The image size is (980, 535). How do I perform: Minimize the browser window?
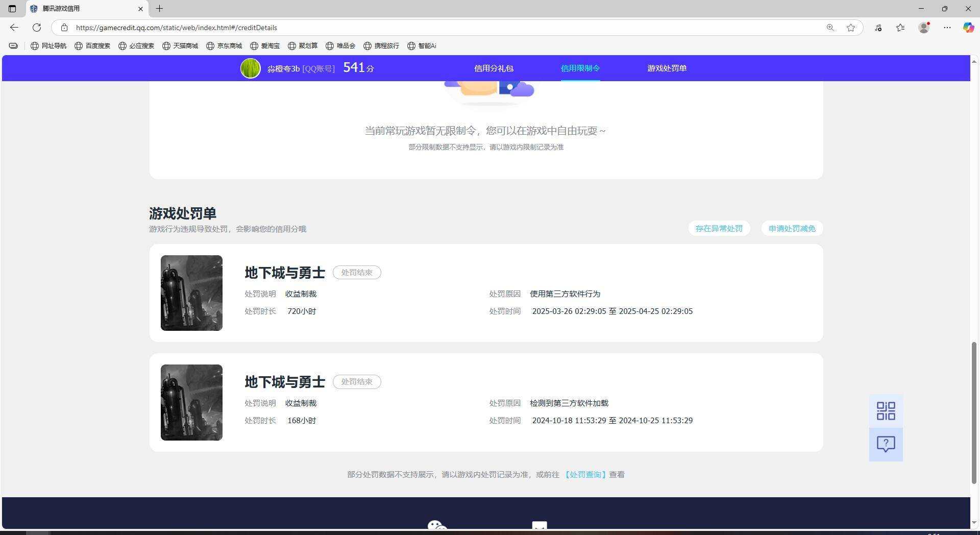[921, 9]
